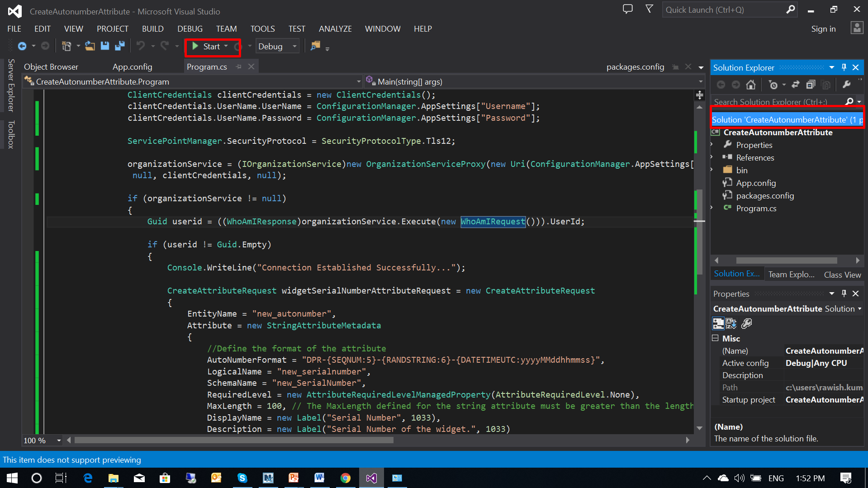This screenshot has height=488, width=868.
Task: Open Property Pages wrench icon in Properties
Action: (x=747, y=323)
